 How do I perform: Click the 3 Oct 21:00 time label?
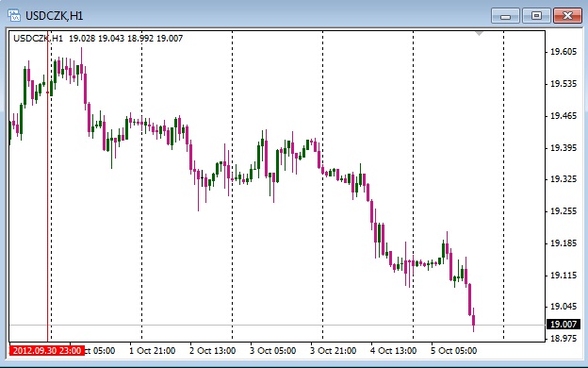pyautogui.click(x=333, y=351)
